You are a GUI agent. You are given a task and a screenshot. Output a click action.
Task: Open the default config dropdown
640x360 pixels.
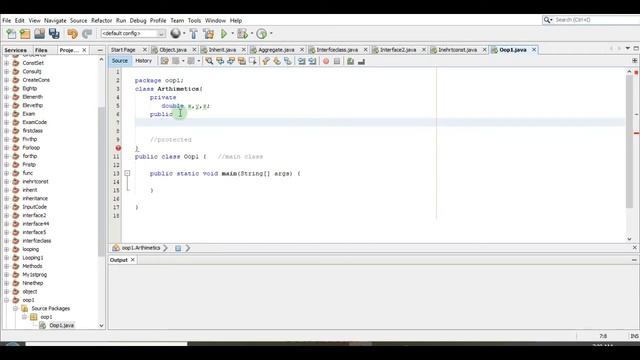click(133, 33)
